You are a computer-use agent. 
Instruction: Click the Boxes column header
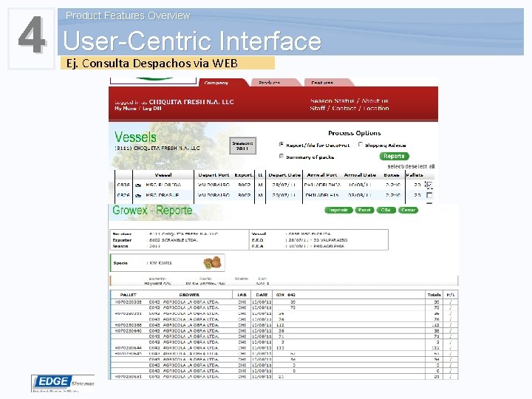(391, 175)
